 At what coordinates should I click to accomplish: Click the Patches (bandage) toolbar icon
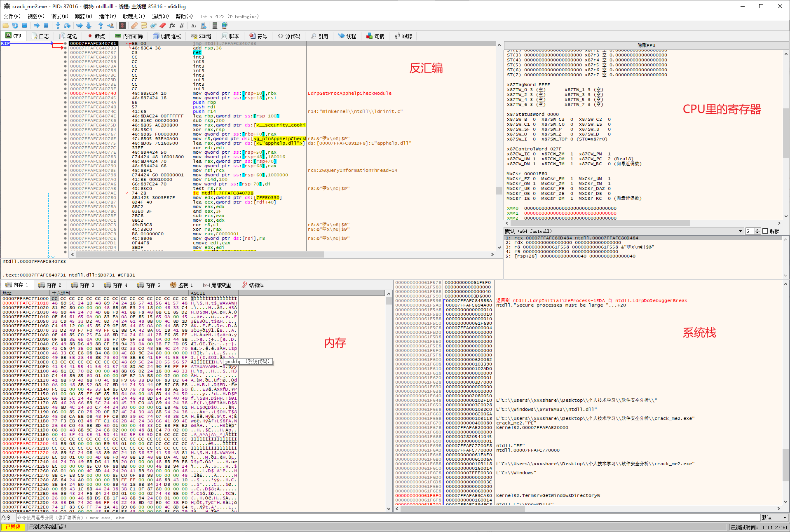(x=134, y=25)
